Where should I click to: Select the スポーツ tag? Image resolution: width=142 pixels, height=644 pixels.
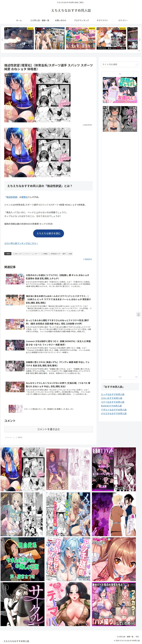tap(36, 254)
